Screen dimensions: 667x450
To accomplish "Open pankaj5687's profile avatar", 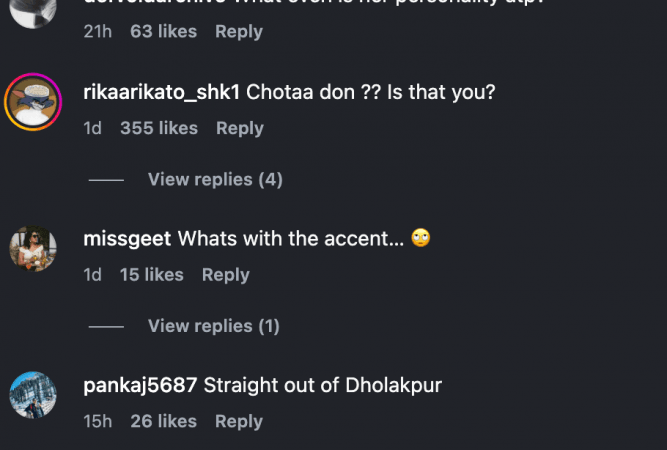I will pyautogui.click(x=33, y=394).
